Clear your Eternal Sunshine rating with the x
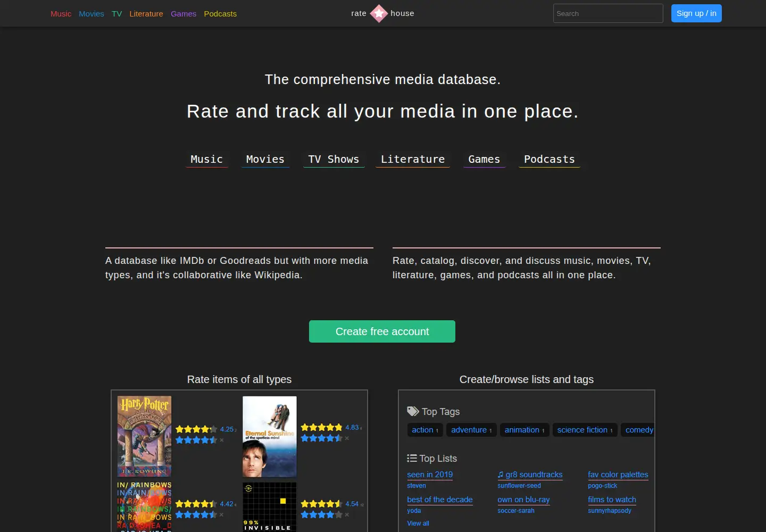Viewport: 766px width, 532px height. (347, 438)
